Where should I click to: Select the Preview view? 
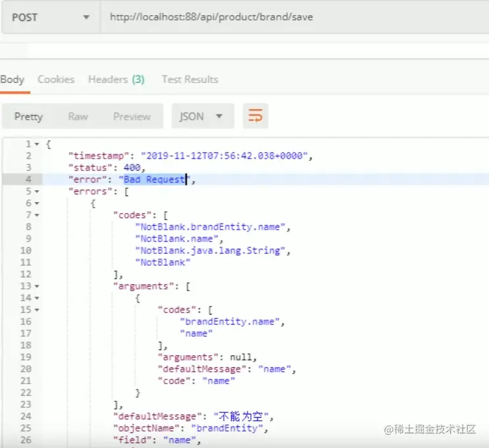132,116
